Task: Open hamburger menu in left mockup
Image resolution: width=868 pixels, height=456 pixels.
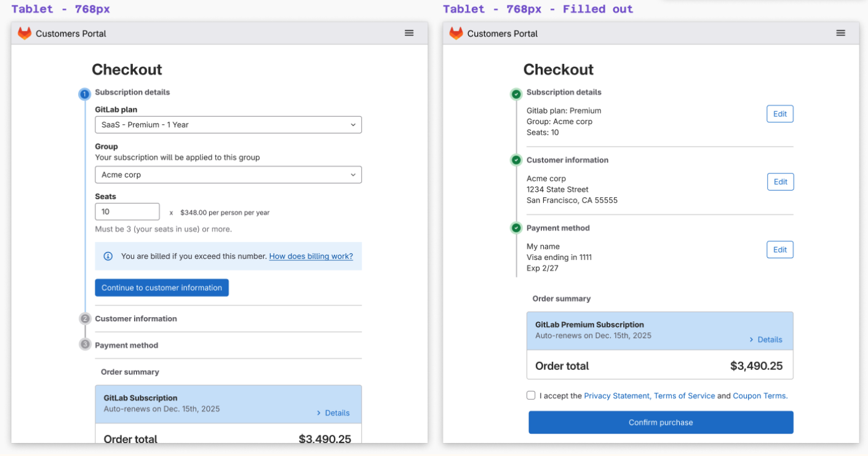Action: (409, 33)
